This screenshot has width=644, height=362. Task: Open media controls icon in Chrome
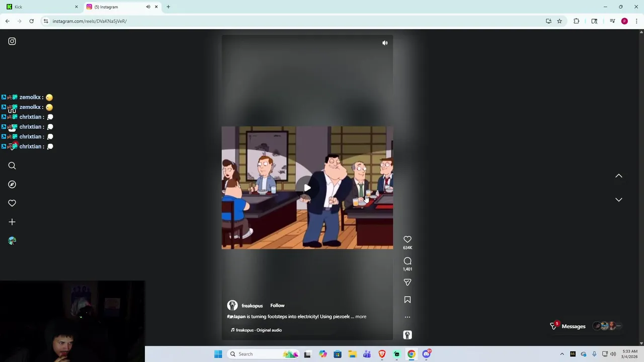[612, 21]
